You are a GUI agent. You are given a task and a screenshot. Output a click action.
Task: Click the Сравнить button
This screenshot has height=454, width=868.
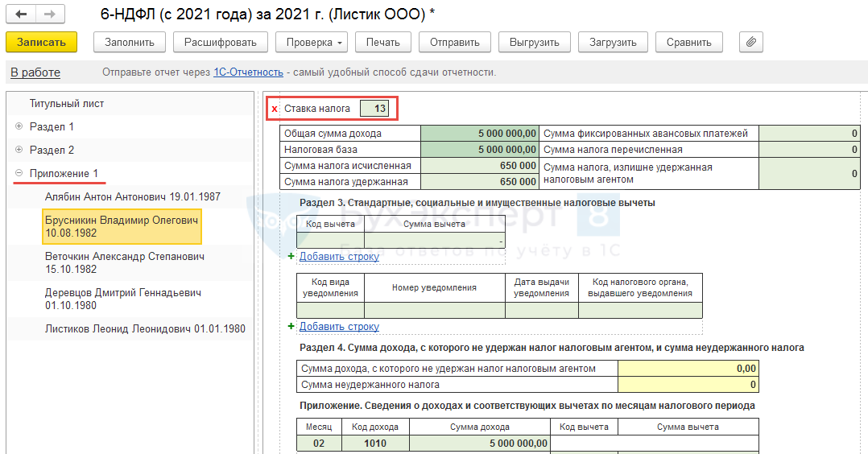[x=689, y=42]
